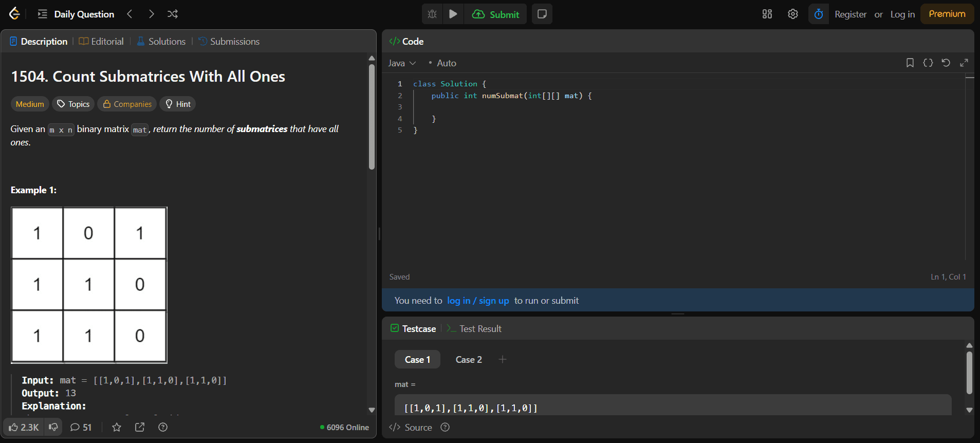Start the timer stopwatch icon
The height and width of the screenshot is (443, 980).
pyautogui.click(x=818, y=14)
